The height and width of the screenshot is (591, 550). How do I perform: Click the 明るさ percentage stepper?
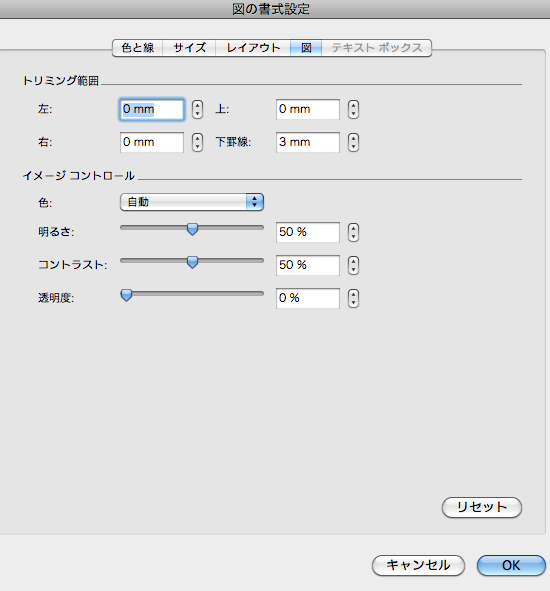tap(353, 232)
